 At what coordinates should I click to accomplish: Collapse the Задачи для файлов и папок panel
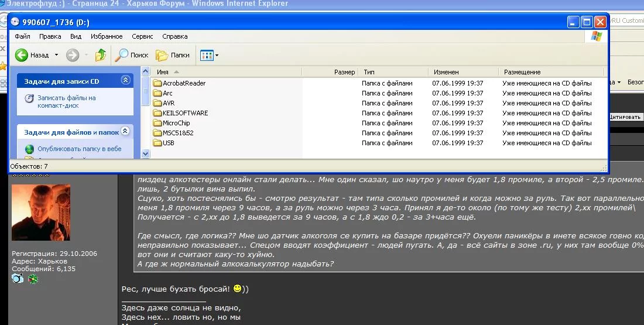125,132
